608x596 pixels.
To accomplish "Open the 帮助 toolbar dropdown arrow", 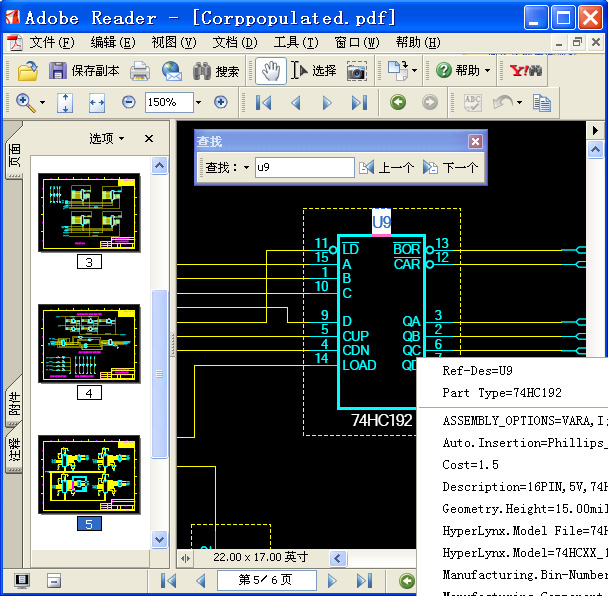I will tap(487, 71).
